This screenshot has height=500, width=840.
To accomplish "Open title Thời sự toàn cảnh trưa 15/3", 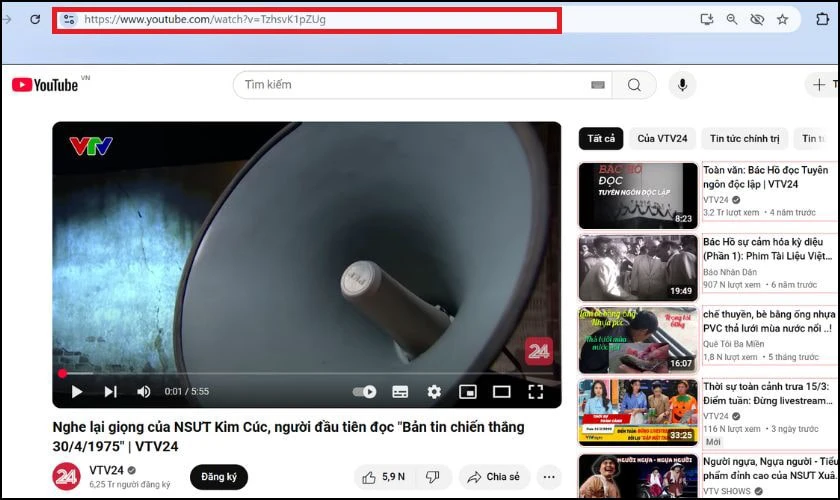I will pos(768,393).
